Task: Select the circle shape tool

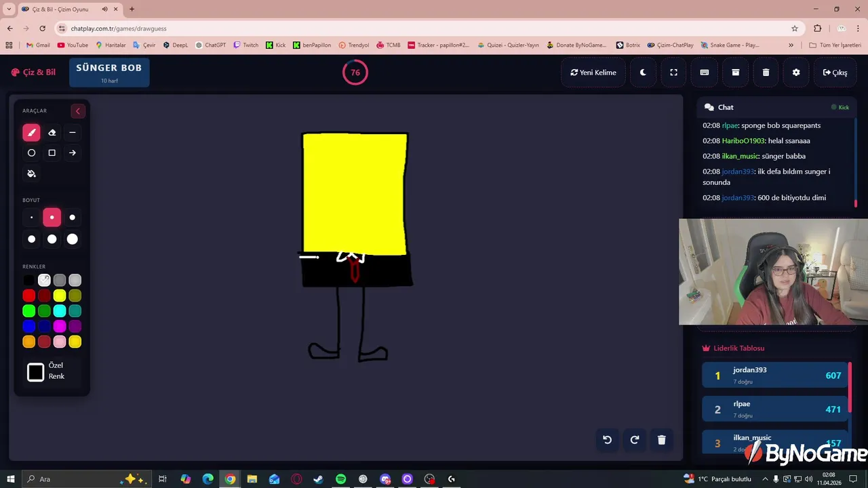Action: 31,153
